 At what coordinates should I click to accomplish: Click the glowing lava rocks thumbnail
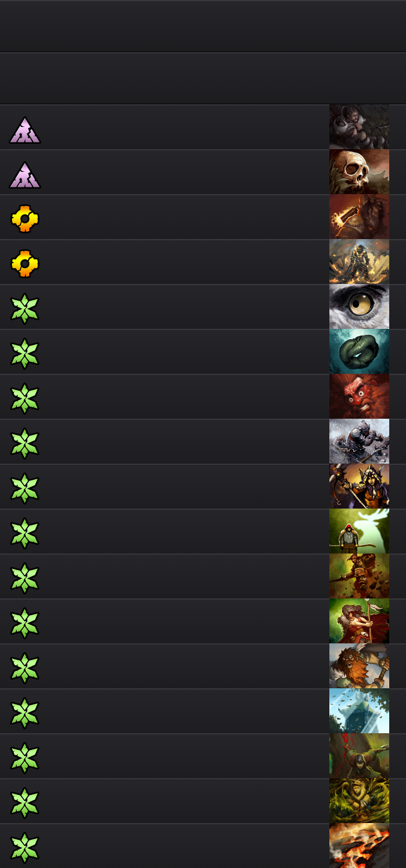pyautogui.click(x=359, y=846)
